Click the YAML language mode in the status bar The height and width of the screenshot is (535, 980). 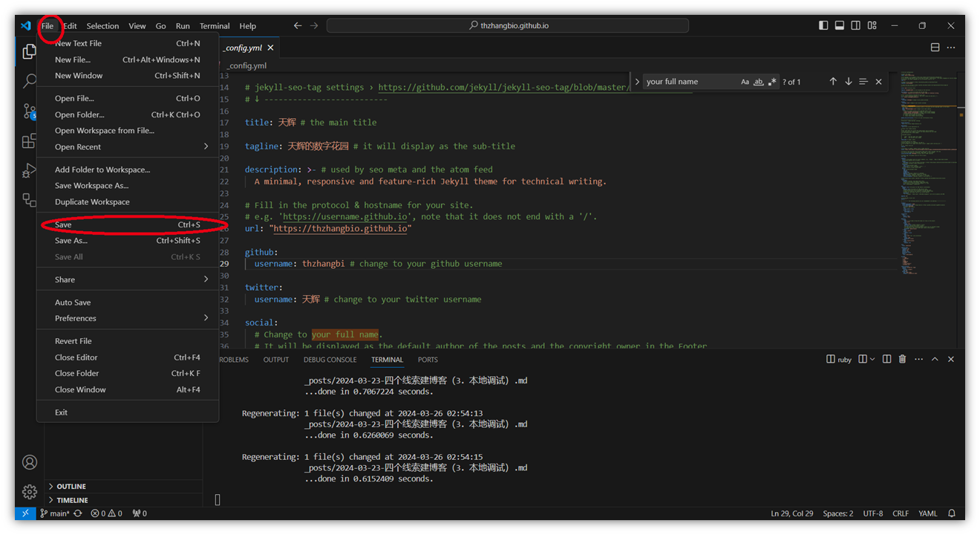coord(928,513)
